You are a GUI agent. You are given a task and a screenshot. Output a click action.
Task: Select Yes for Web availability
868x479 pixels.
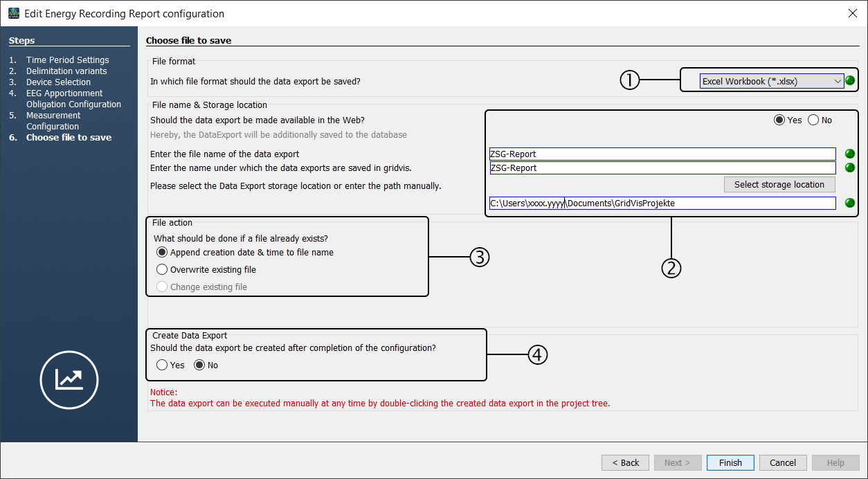[779, 120]
